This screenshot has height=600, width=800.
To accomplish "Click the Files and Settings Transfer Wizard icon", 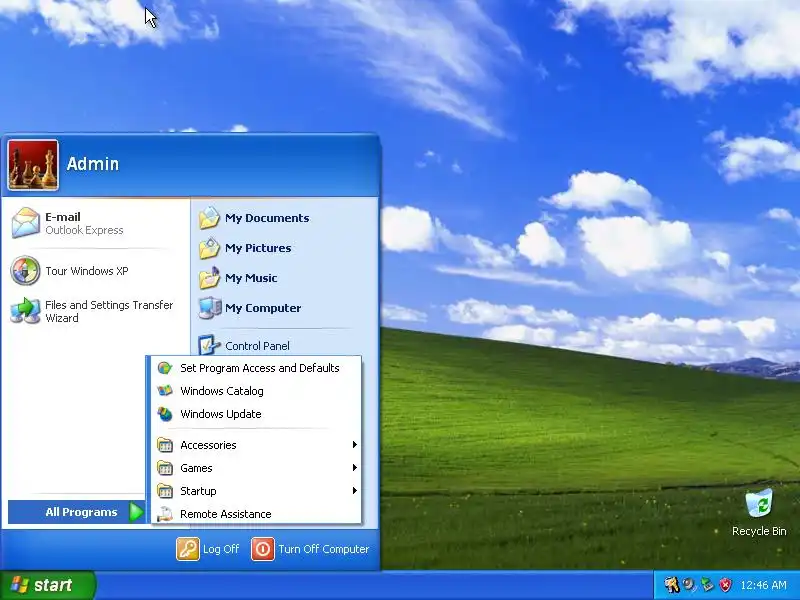I will pos(25,311).
